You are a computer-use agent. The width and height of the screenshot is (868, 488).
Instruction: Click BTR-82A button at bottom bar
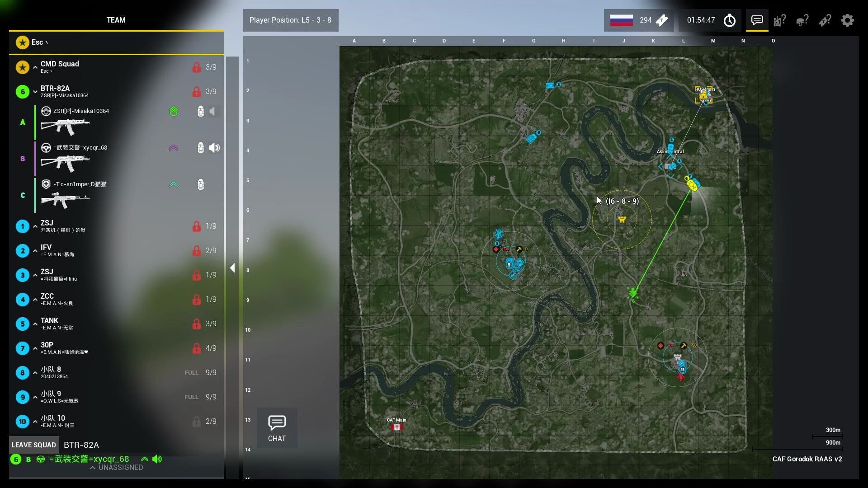coord(81,445)
